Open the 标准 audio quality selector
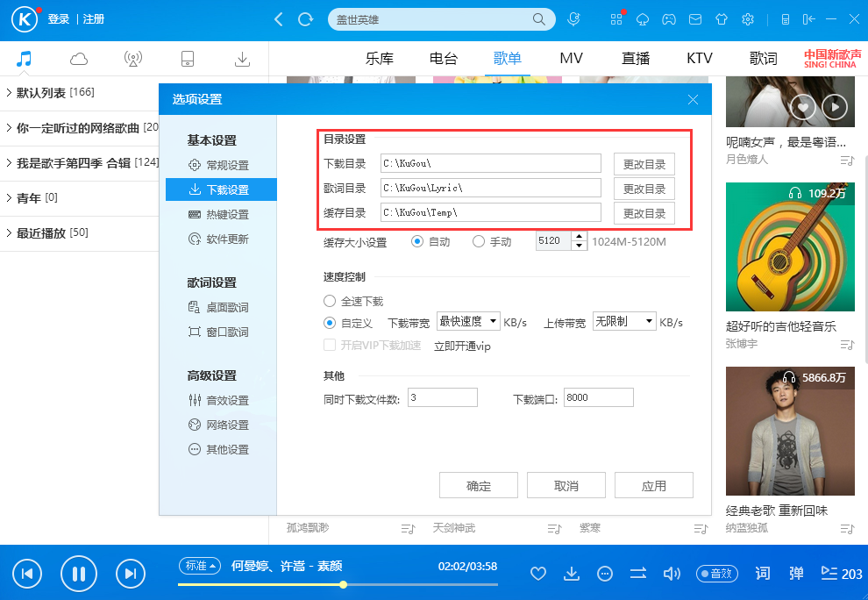 click(x=200, y=566)
